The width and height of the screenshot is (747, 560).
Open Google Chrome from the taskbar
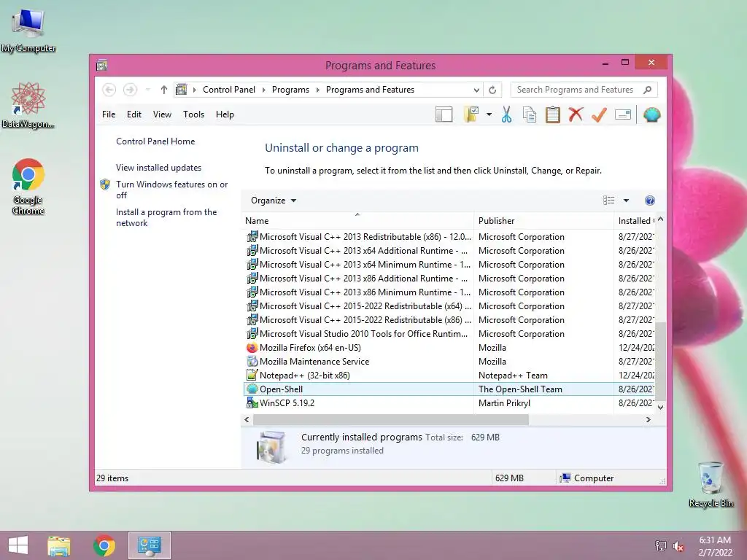(x=104, y=545)
